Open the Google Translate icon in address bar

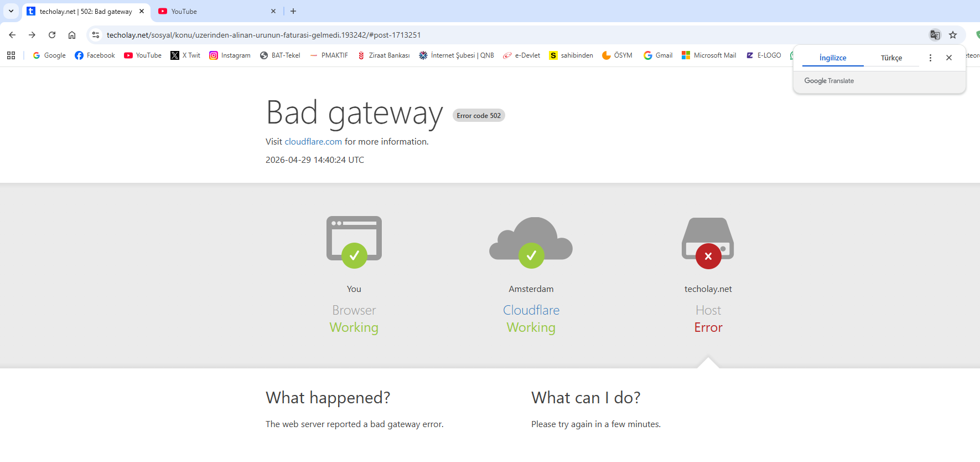click(935, 35)
